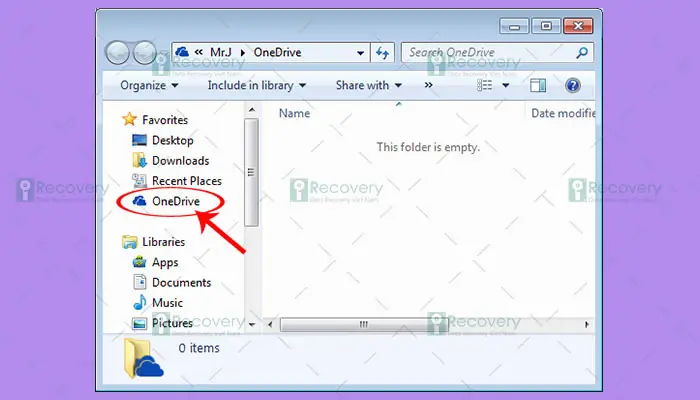Click the Apps library icon
The height and width of the screenshot is (400, 700).
(139, 262)
